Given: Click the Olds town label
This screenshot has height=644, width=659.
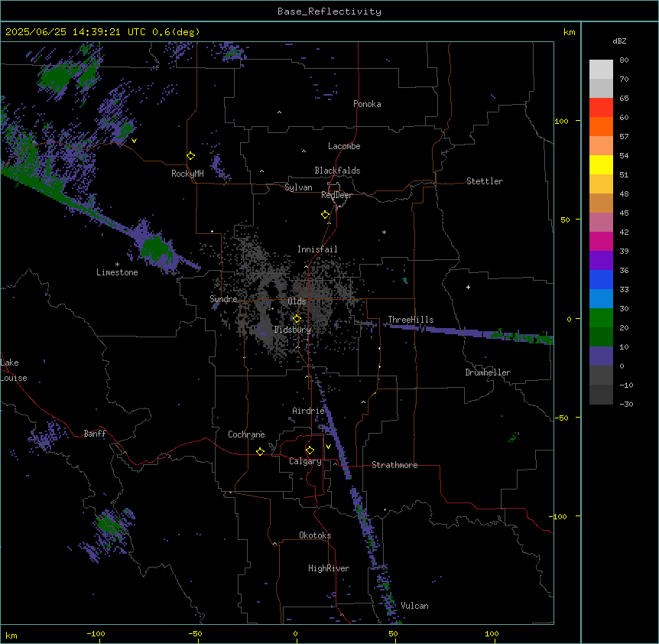Looking at the screenshot, I should coord(297,301).
